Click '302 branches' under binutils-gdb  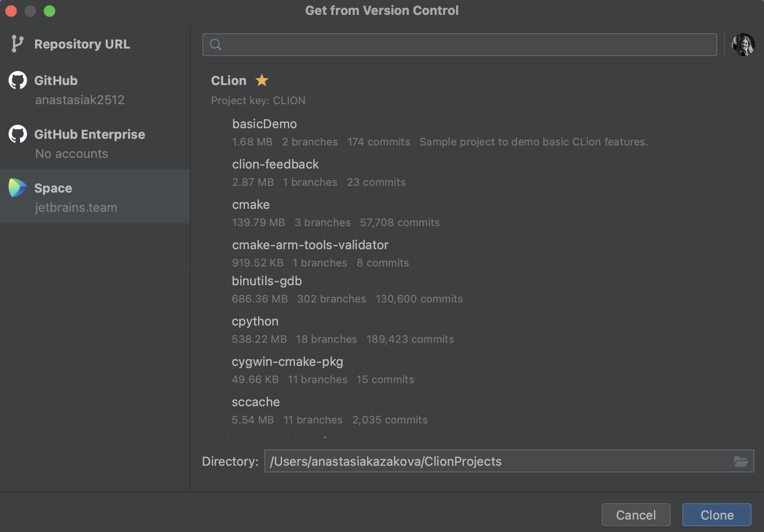pos(332,299)
